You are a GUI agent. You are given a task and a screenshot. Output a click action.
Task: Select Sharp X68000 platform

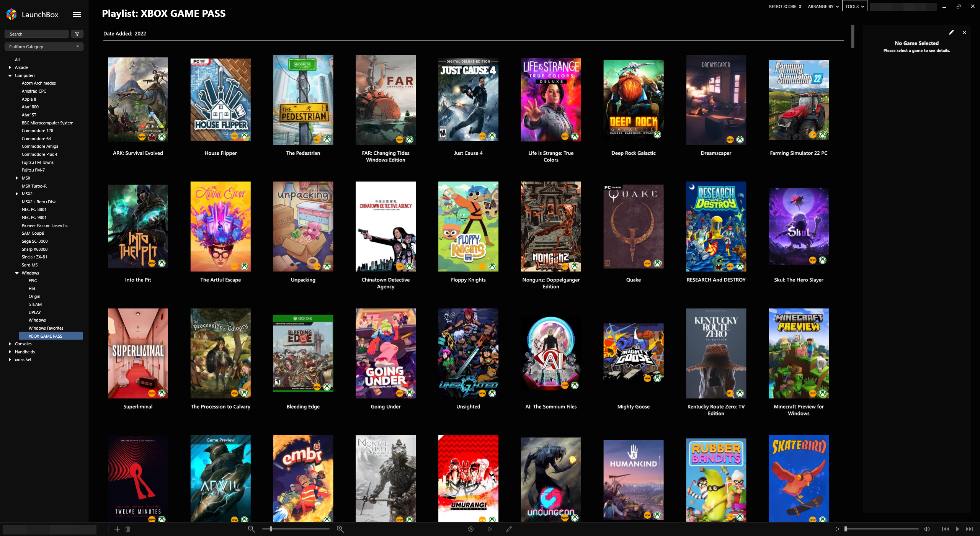click(34, 249)
